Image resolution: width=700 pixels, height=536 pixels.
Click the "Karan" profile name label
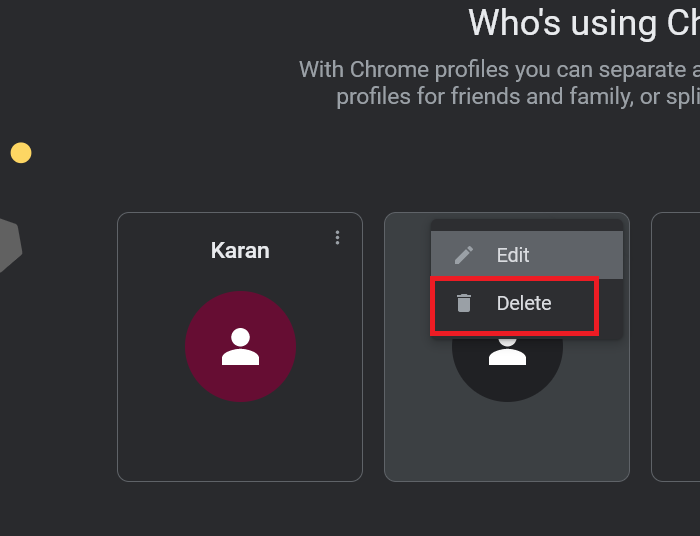[x=240, y=250]
